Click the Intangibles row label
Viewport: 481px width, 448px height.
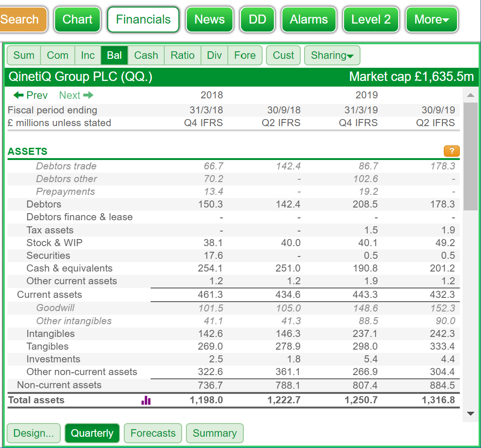[x=51, y=333]
